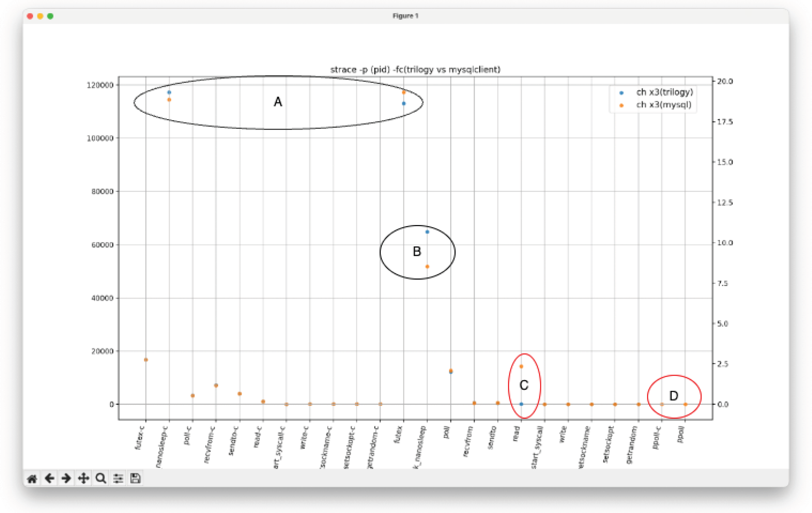This screenshot has width=812, height=513.
Task: Click the Figure 1 window title
Action: point(405,16)
